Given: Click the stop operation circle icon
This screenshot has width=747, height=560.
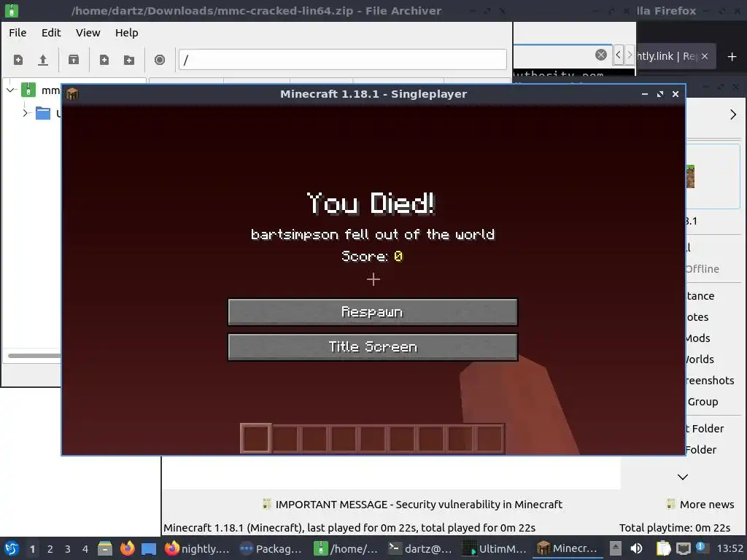Looking at the screenshot, I should 160,60.
